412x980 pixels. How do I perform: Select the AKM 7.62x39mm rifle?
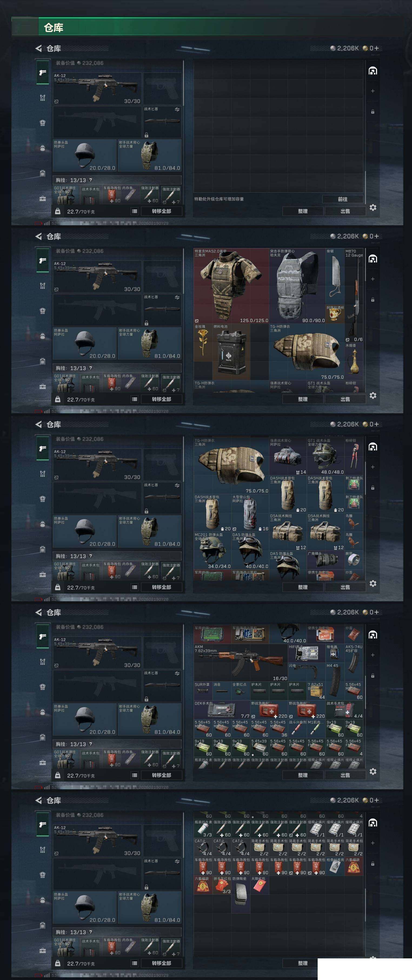pyautogui.click(x=241, y=663)
